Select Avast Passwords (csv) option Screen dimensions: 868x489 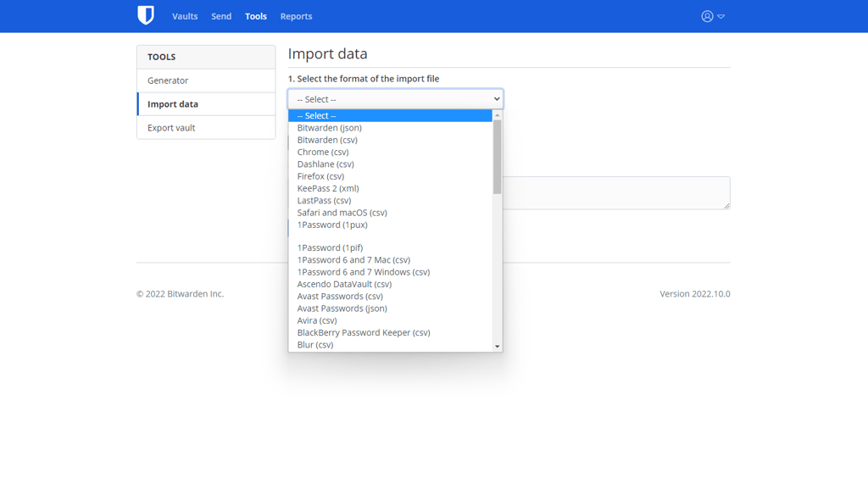390,297
